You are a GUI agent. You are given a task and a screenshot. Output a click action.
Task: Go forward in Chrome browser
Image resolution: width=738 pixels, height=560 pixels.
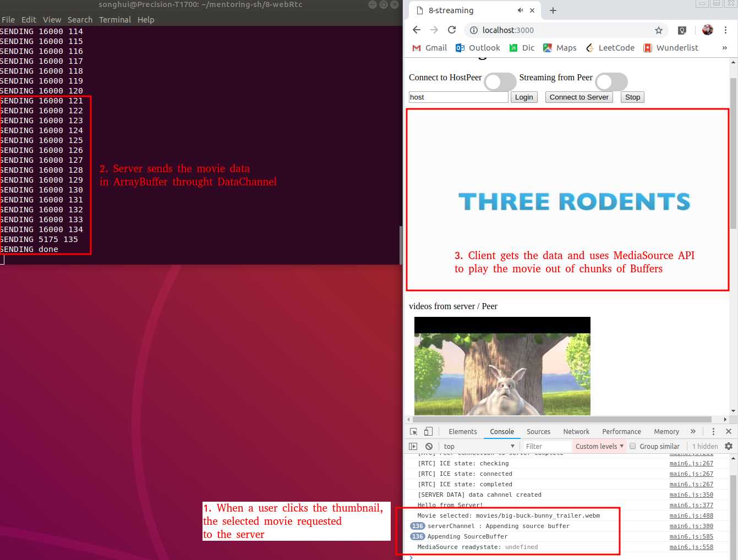tap(434, 30)
